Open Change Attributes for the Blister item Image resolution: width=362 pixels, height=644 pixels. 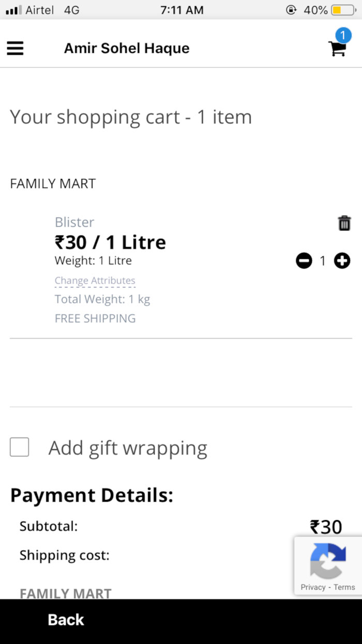[x=95, y=280]
